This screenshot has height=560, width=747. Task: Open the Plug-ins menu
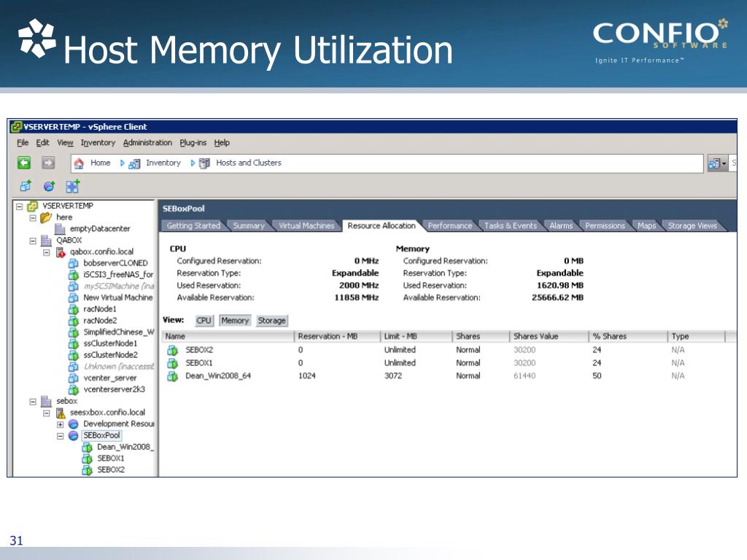click(x=193, y=143)
